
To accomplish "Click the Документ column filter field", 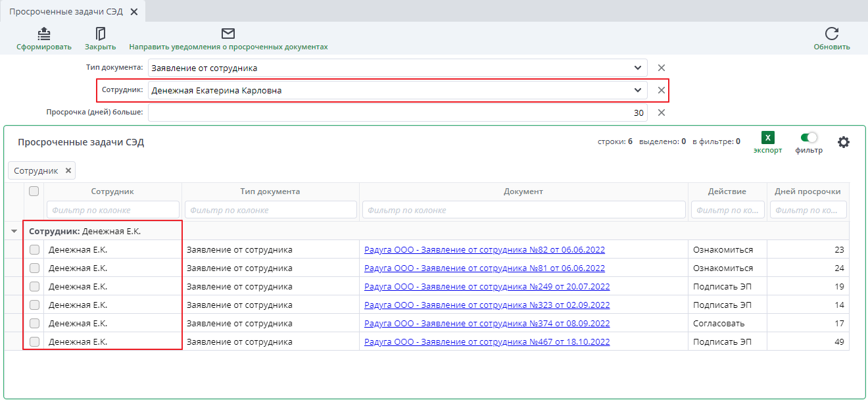I will tap(523, 210).
